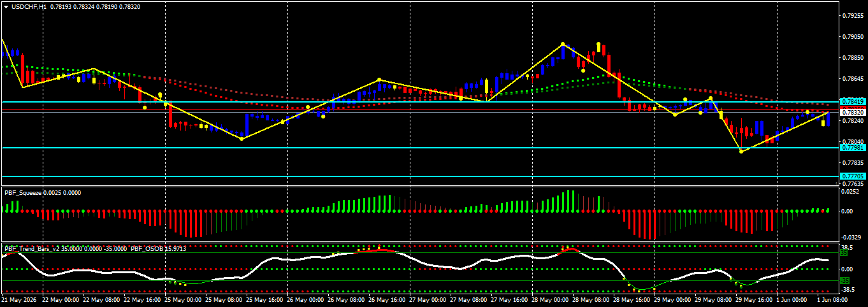This screenshot has height=307, width=868.
Task: Click the 0.78240 price scale value
Action: pos(853,121)
